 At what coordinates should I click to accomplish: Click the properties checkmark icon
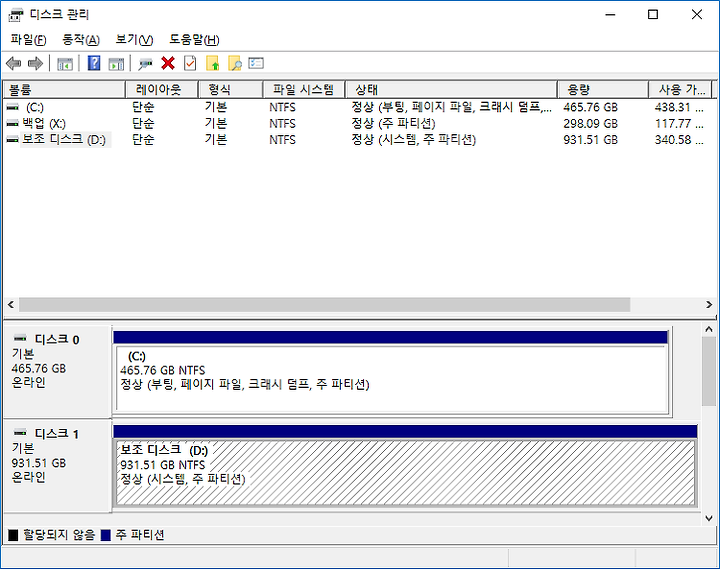190,63
